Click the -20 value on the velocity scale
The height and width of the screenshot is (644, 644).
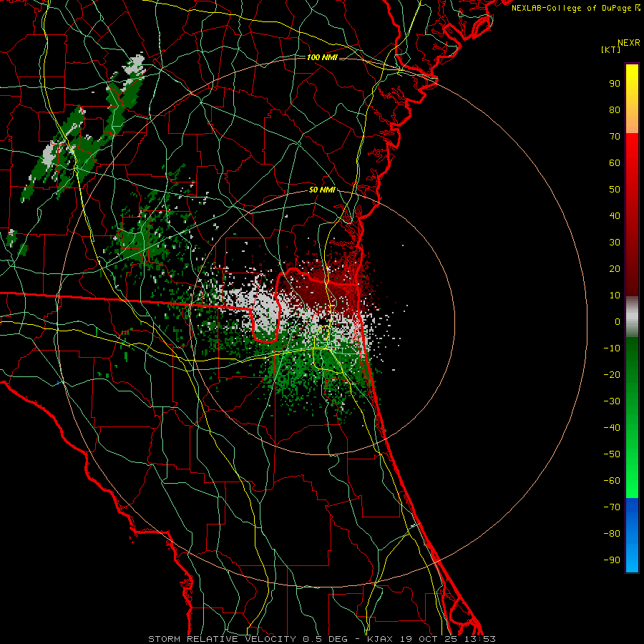pyautogui.click(x=612, y=375)
